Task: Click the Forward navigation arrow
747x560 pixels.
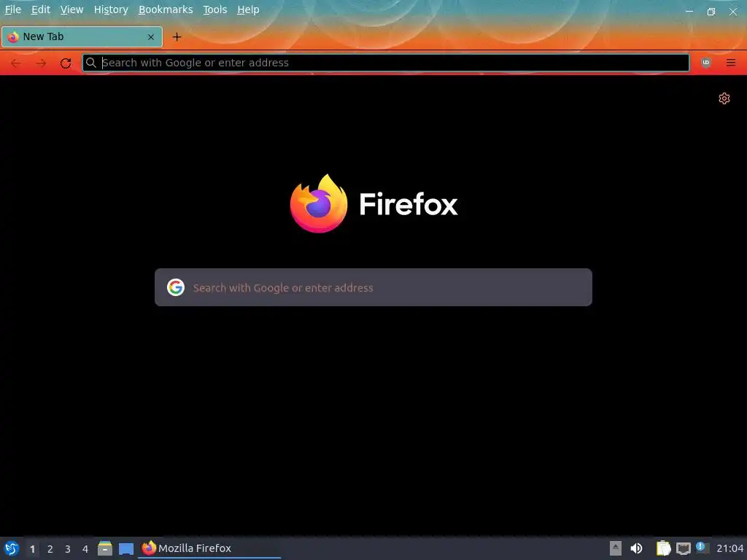Action: (x=41, y=63)
